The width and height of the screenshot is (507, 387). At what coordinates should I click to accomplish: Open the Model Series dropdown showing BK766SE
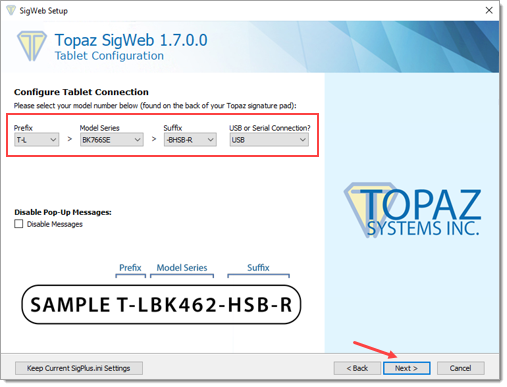[111, 140]
